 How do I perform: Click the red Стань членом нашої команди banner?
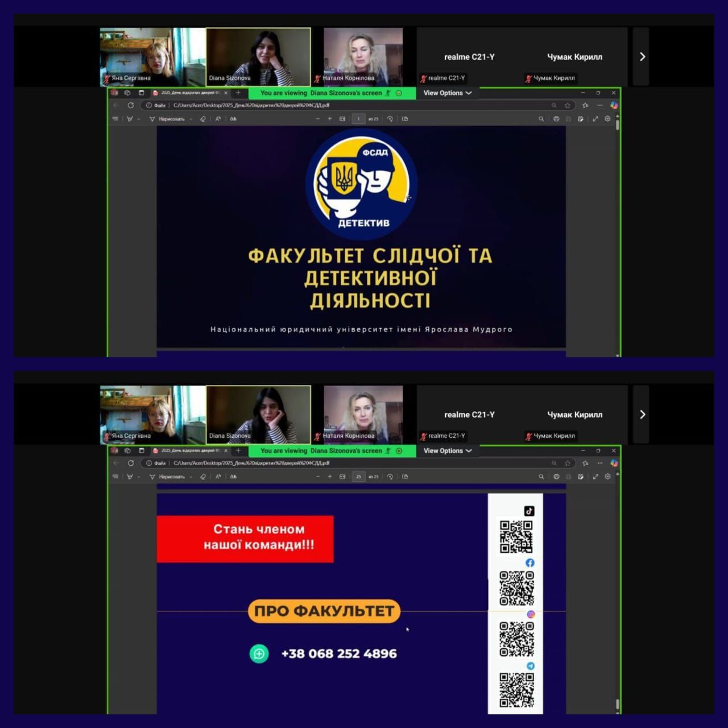245,539
